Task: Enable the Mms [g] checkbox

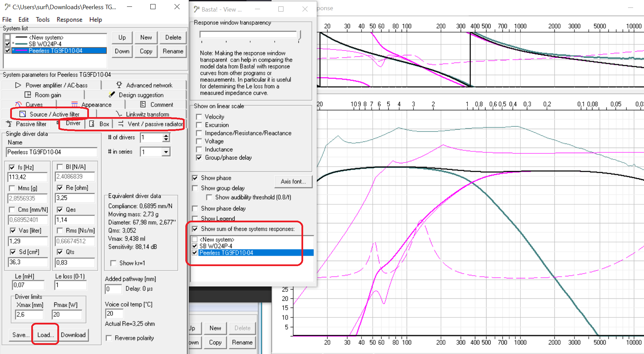Action: coord(12,188)
